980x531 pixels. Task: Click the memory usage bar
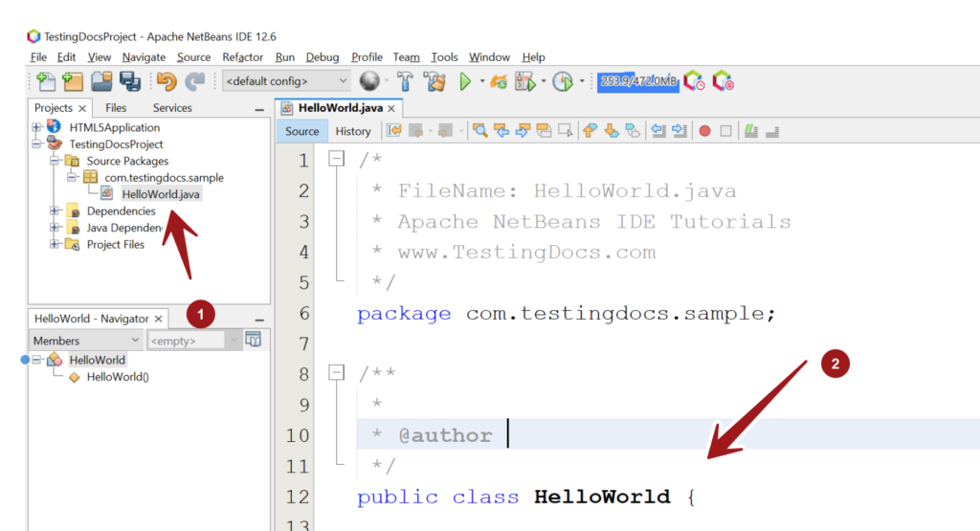[637, 82]
